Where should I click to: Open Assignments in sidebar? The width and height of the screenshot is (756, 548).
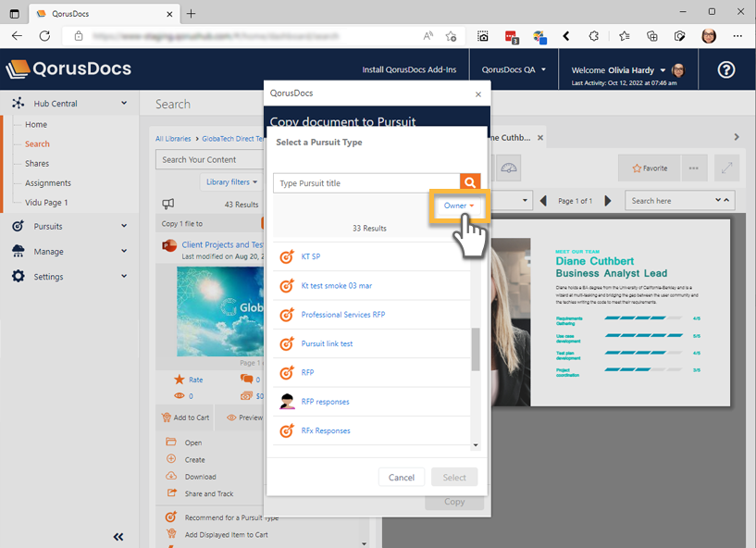click(x=48, y=183)
